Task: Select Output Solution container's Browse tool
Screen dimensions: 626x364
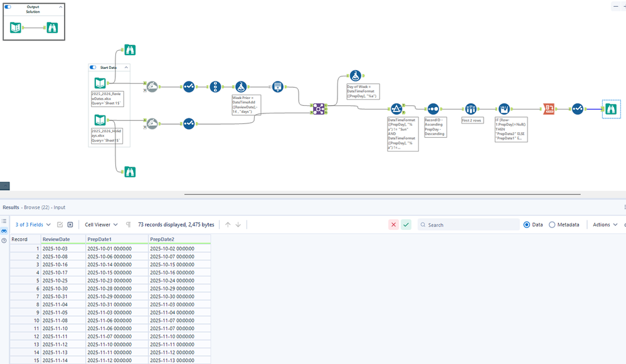Action: point(52,28)
